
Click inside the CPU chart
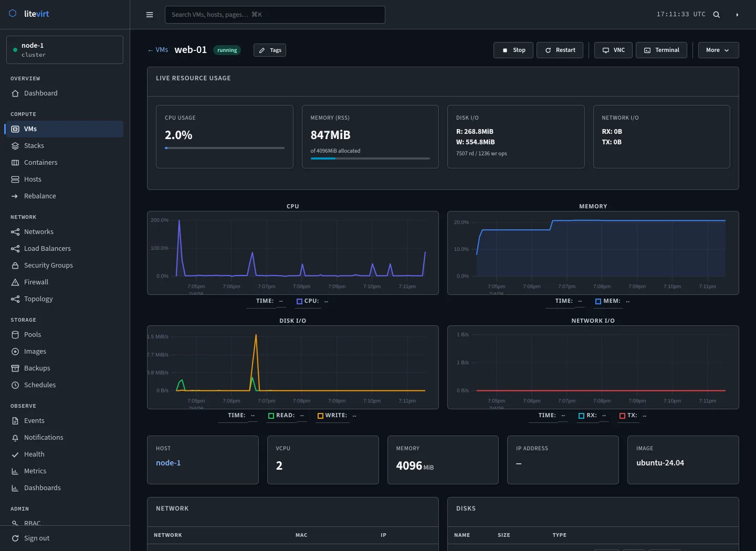[x=293, y=253]
